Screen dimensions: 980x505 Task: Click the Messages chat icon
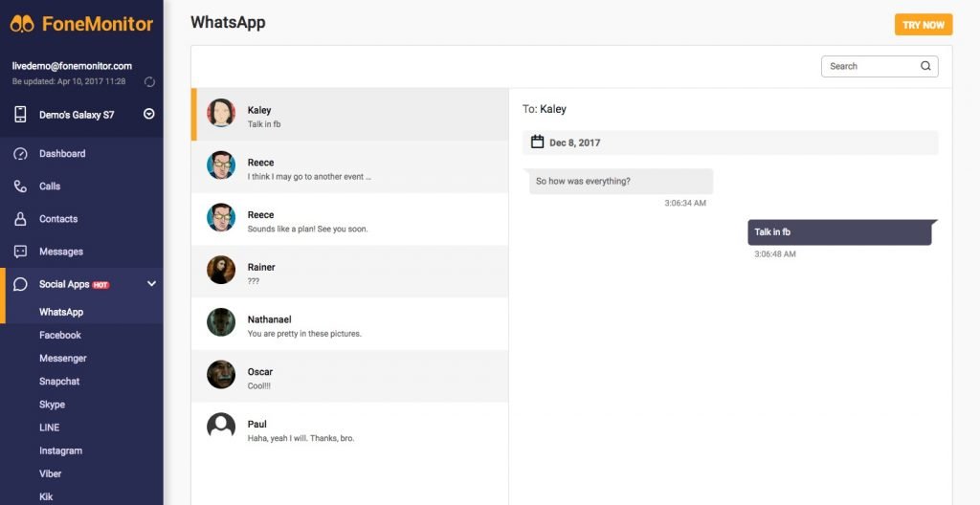21,252
